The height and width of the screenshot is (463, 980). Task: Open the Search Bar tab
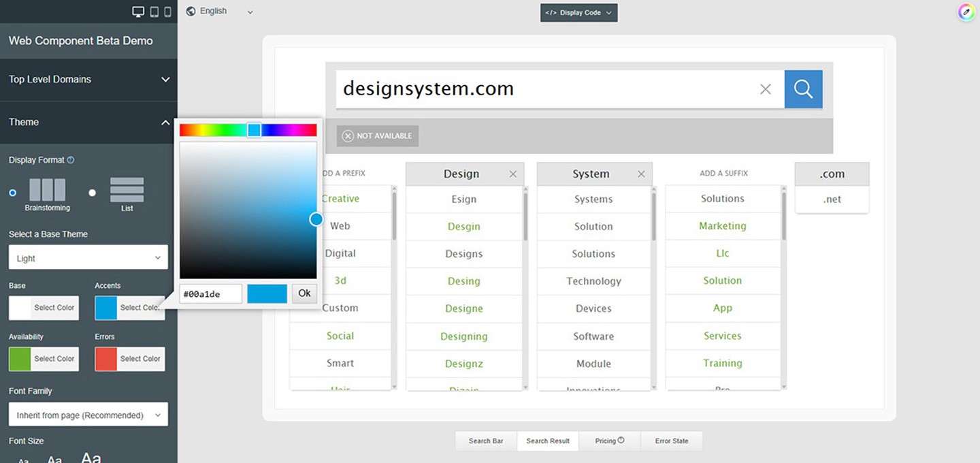(x=485, y=441)
